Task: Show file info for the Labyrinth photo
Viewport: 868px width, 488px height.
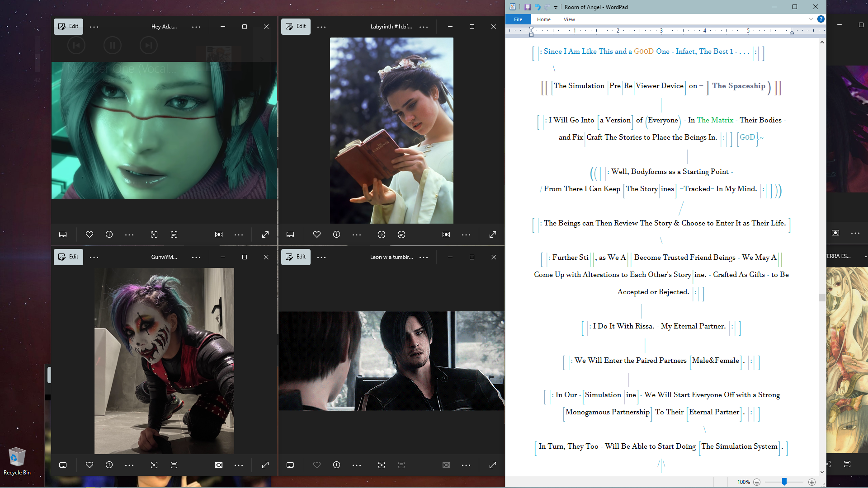Action: (x=336, y=235)
